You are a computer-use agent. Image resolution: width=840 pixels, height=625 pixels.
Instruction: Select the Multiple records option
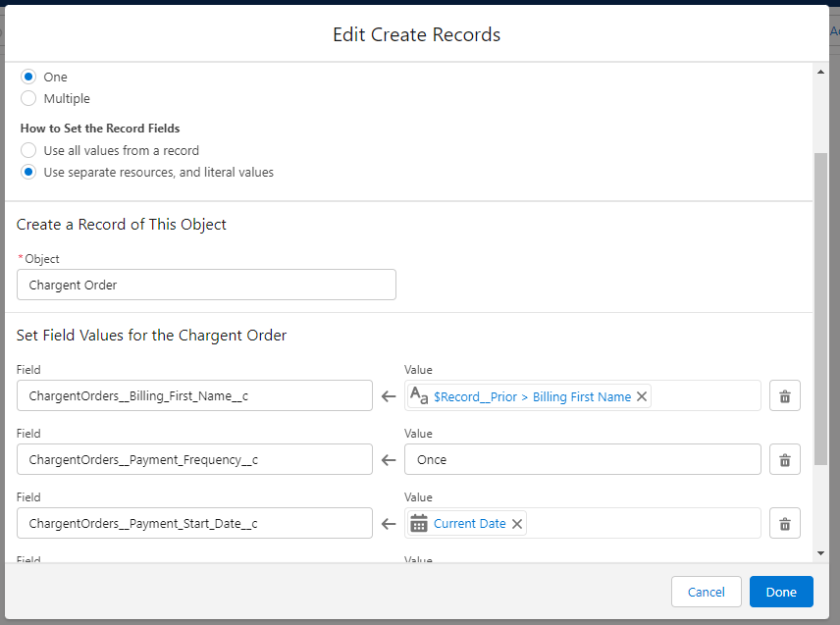(x=28, y=98)
